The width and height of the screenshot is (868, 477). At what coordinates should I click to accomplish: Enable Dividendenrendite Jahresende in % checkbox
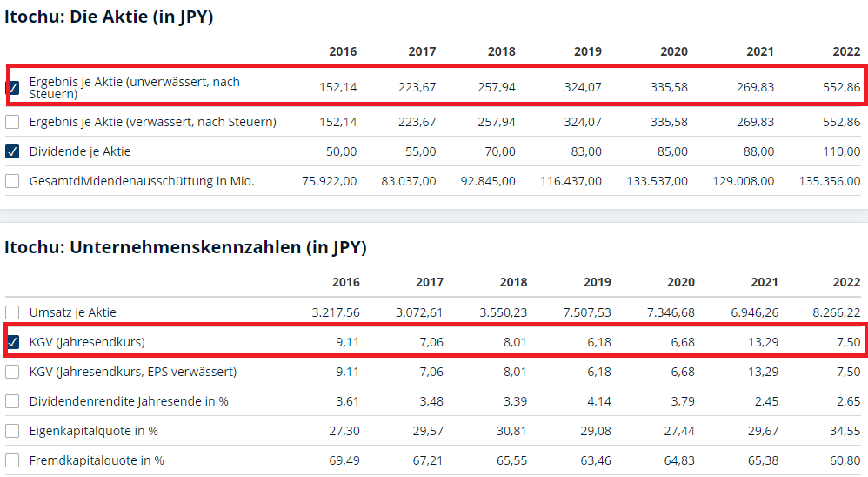[12, 401]
